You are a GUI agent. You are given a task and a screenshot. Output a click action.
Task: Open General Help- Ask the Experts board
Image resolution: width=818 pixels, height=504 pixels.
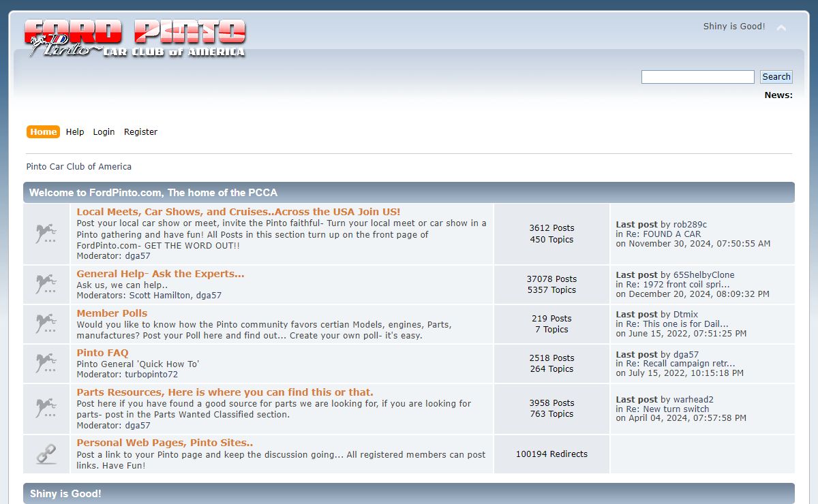[160, 274]
